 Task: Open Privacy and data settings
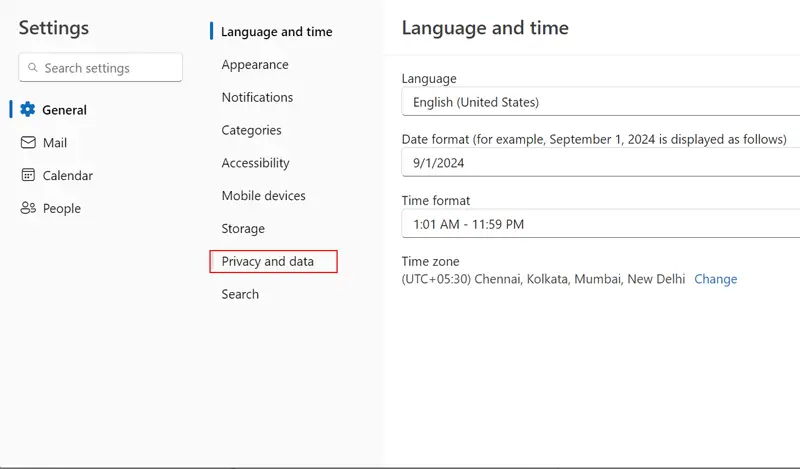(268, 262)
